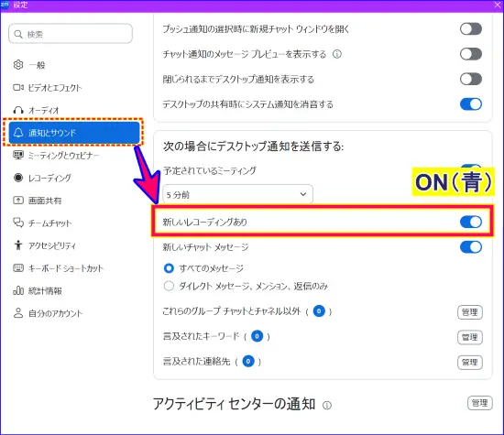Open アクセシビリティ settings section

point(74,245)
